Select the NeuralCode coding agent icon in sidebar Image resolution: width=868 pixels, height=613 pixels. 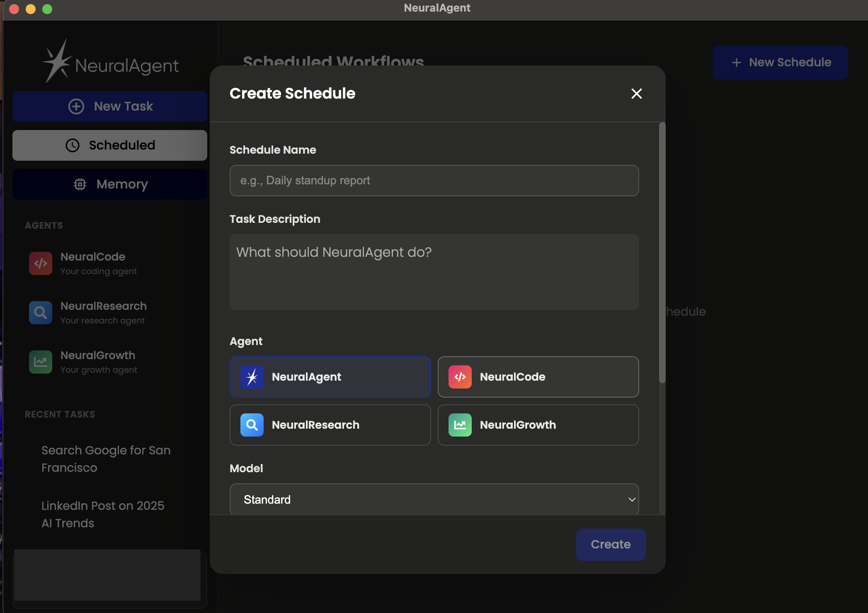pos(40,263)
